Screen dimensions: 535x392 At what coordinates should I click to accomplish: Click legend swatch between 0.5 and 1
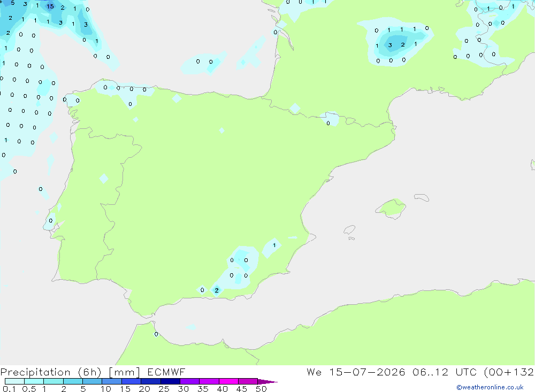tap(34, 381)
